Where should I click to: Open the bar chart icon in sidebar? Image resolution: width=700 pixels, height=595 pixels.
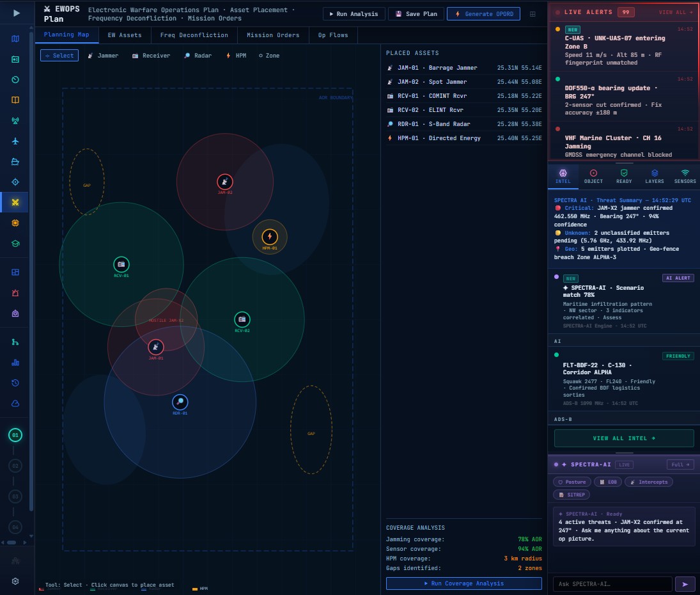point(15,363)
